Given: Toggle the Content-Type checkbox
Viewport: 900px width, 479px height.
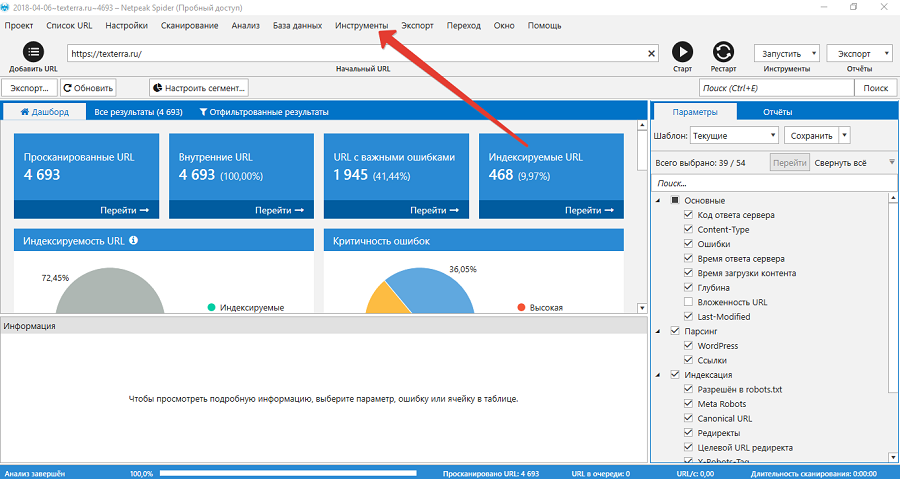Looking at the screenshot, I should point(688,229).
